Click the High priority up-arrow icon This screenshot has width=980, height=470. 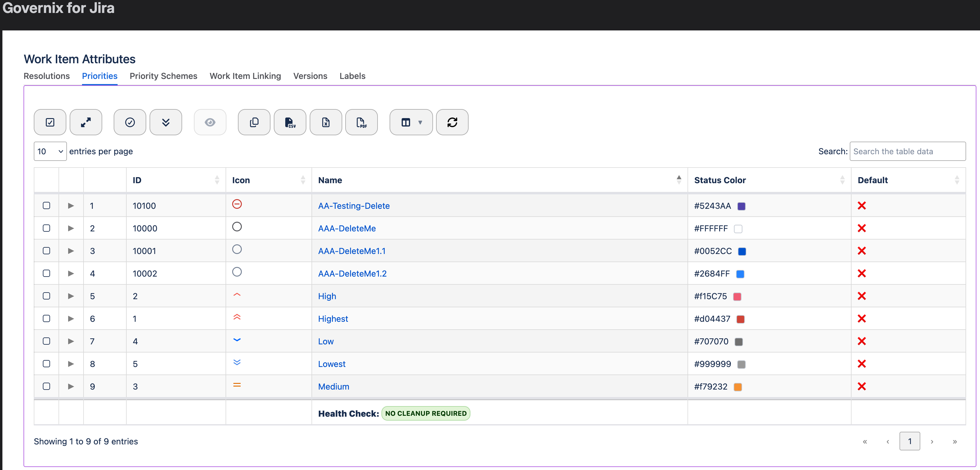(x=237, y=295)
